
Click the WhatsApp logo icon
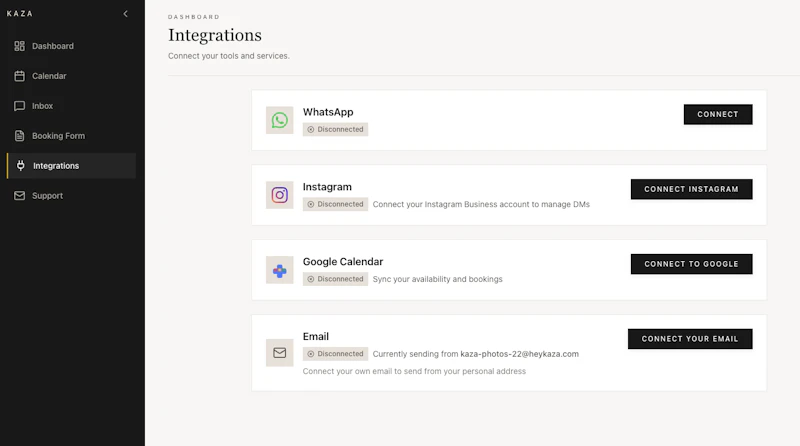pos(280,120)
